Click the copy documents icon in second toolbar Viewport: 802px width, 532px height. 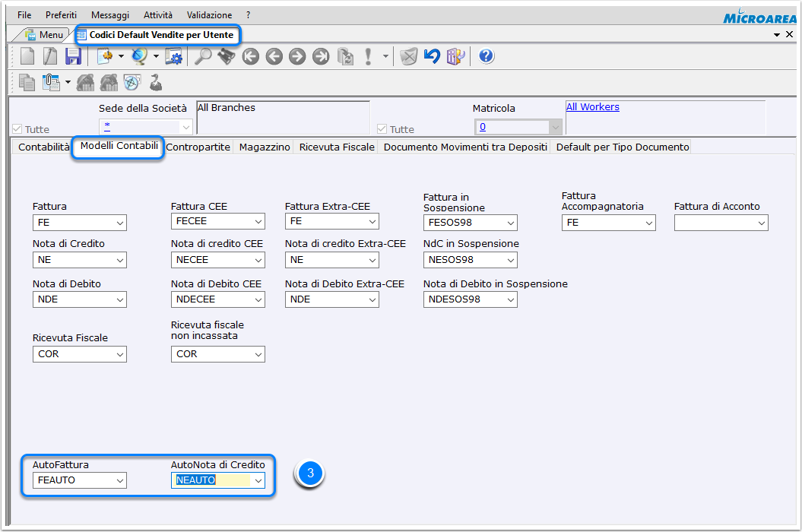click(x=27, y=82)
